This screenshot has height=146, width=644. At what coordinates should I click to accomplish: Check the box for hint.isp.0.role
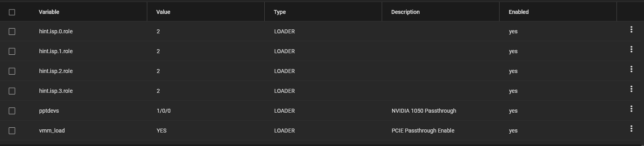(12, 32)
